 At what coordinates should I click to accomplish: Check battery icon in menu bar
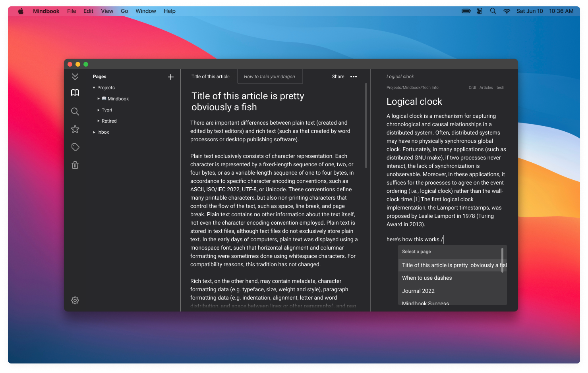point(466,11)
